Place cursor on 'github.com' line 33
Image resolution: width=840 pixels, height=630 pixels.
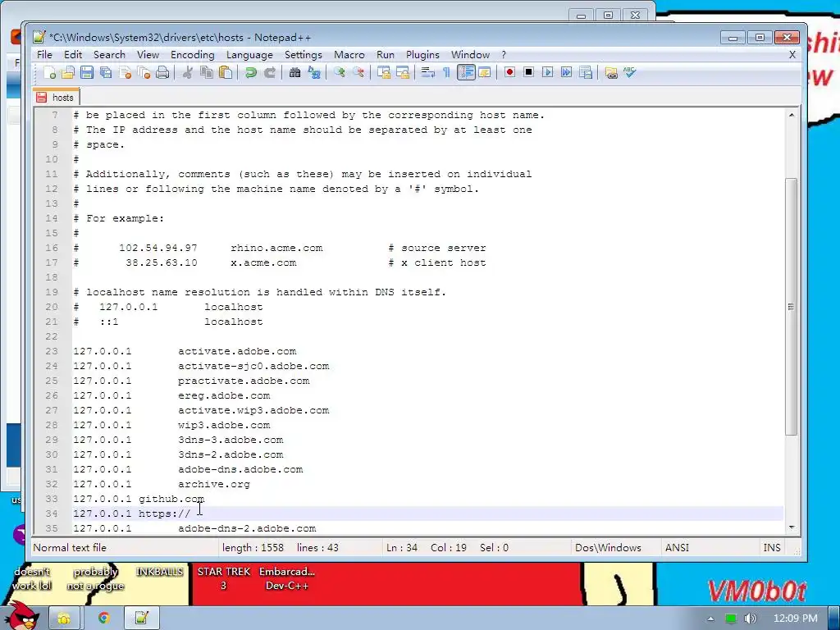[171, 500]
